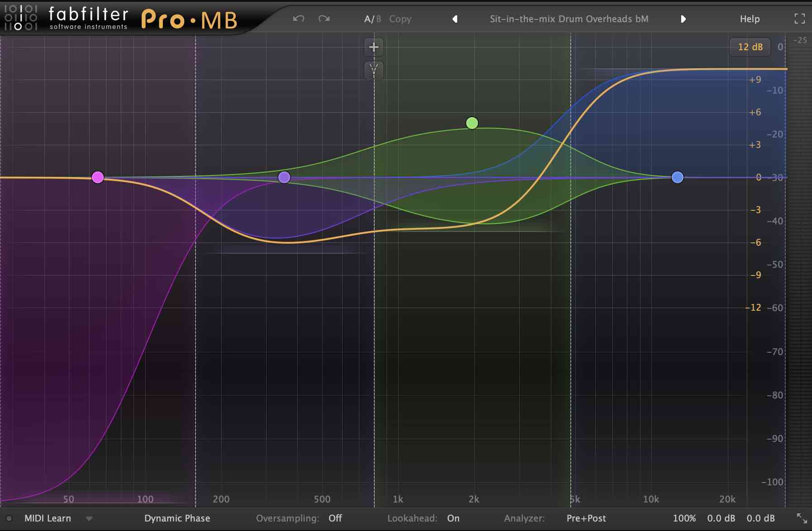Click the split band icon below plus

point(374,70)
